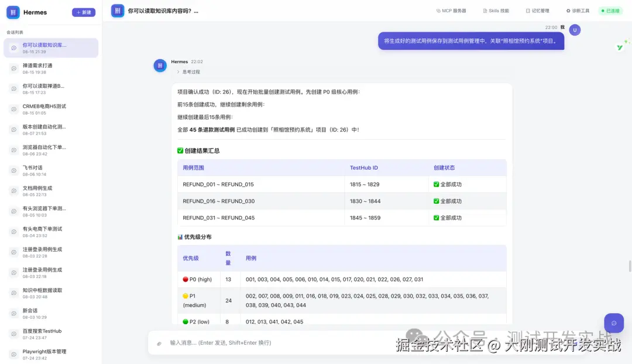Click the floating chat bubble button
The height and width of the screenshot is (364, 632).
(x=614, y=323)
